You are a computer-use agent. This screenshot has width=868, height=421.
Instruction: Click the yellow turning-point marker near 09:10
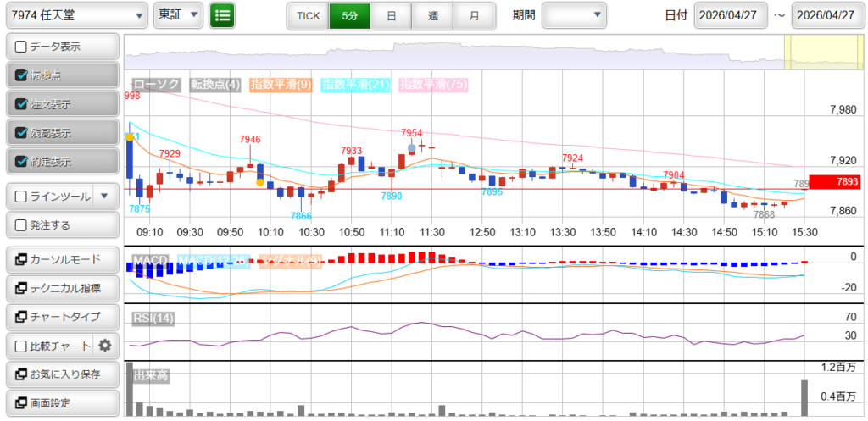[x=130, y=136]
